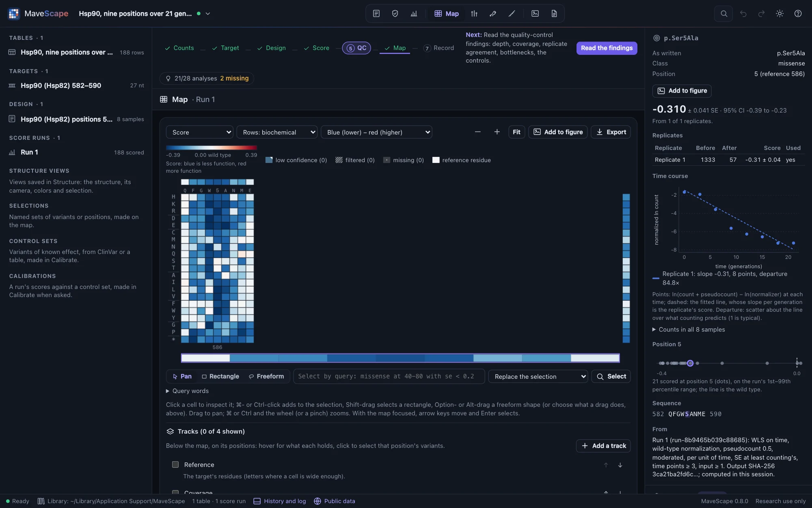Open the ruler calibrate icon in toolbar
Screen dimensions: 812x508
point(512,13)
